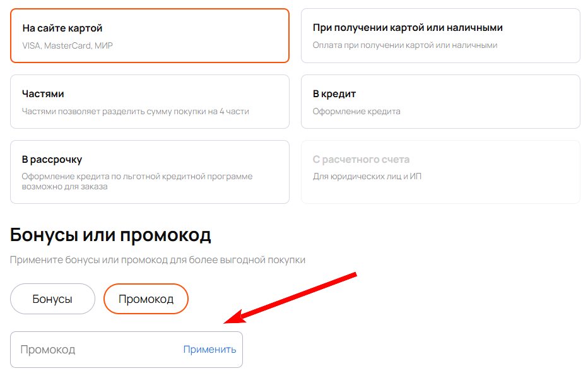Switch to the 'Бонусы' tab
This screenshot has height=378, width=588.
(52, 298)
